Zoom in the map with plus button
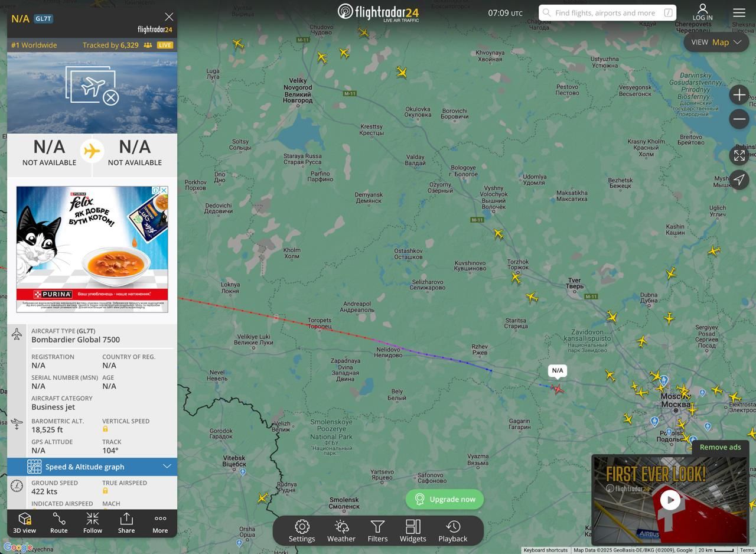Image resolution: width=756 pixels, height=554 pixels. coord(739,95)
